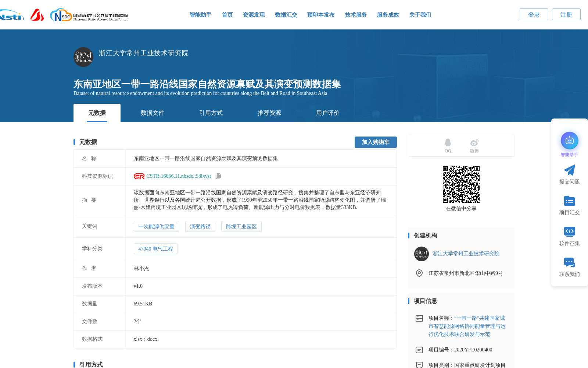Image resolution: width=588 pixels, height=368 pixels.
Task: Go to 首页 in the top navigation
Action: (227, 15)
